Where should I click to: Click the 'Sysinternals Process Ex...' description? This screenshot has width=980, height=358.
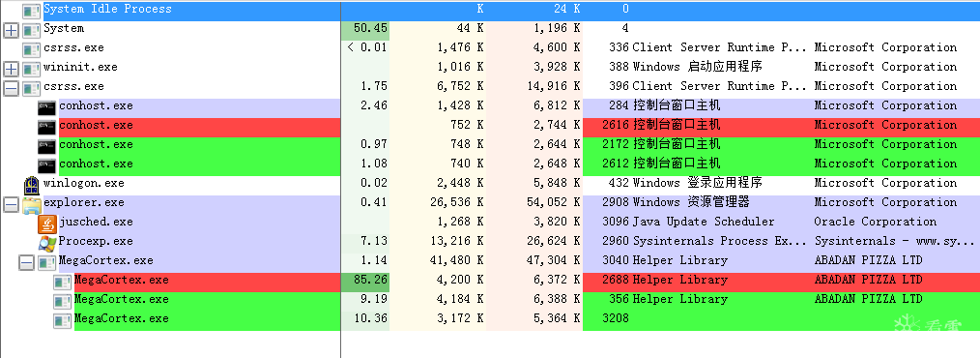(720, 241)
